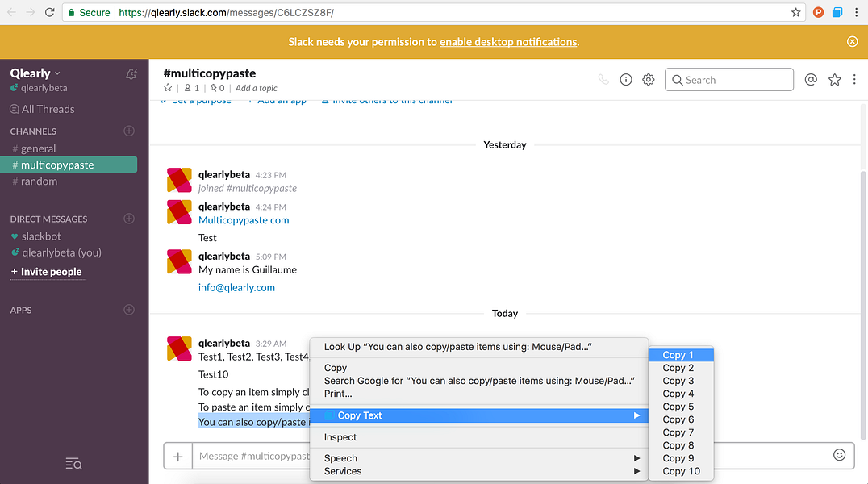
Task: Select Copy 5 in submenu
Action: (x=681, y=407)
